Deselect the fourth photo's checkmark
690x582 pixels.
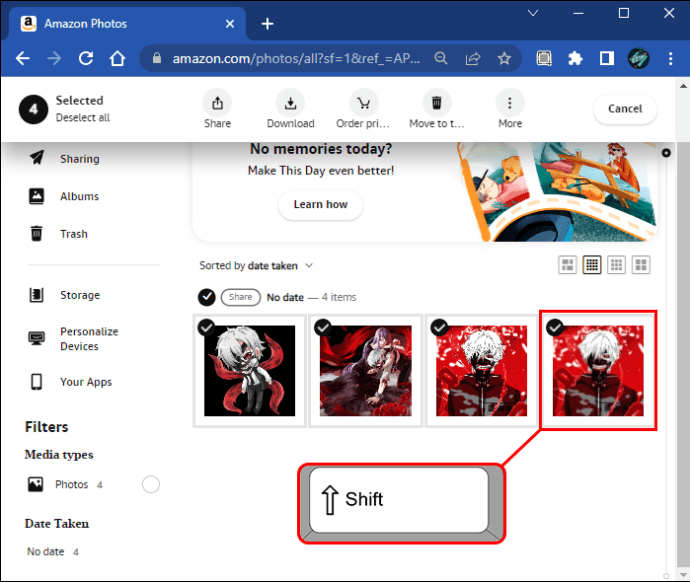(554, 327)
